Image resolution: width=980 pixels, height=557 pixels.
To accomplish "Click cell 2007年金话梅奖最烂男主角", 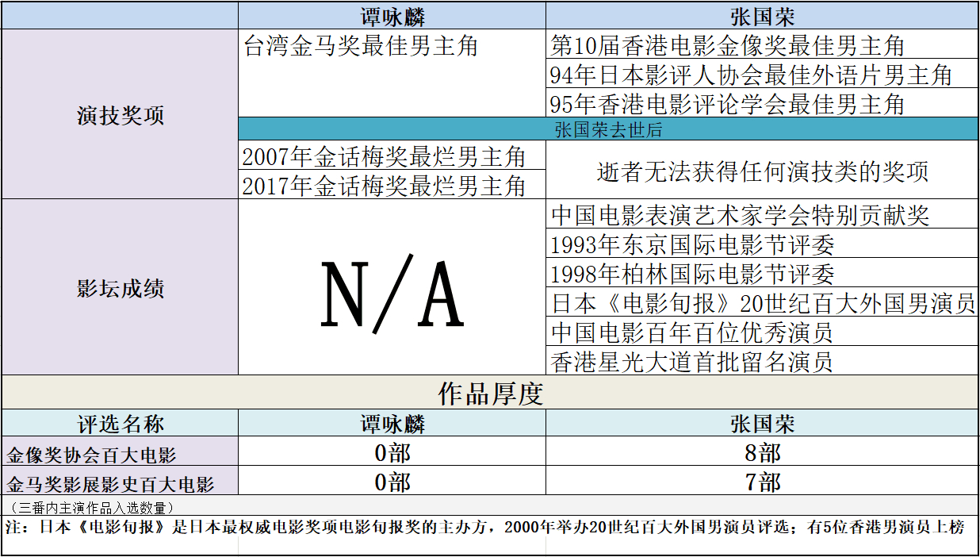I will click(392, 156).
